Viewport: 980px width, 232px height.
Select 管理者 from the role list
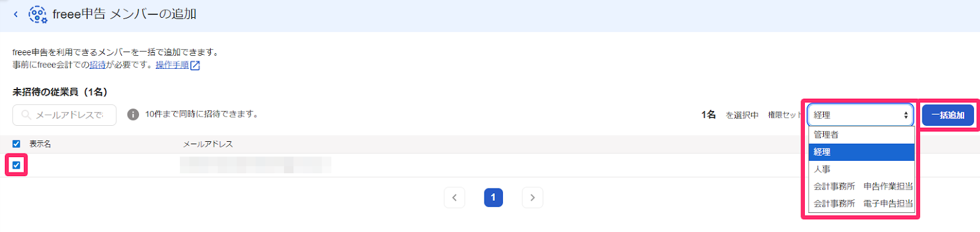(x=861, y=135)
